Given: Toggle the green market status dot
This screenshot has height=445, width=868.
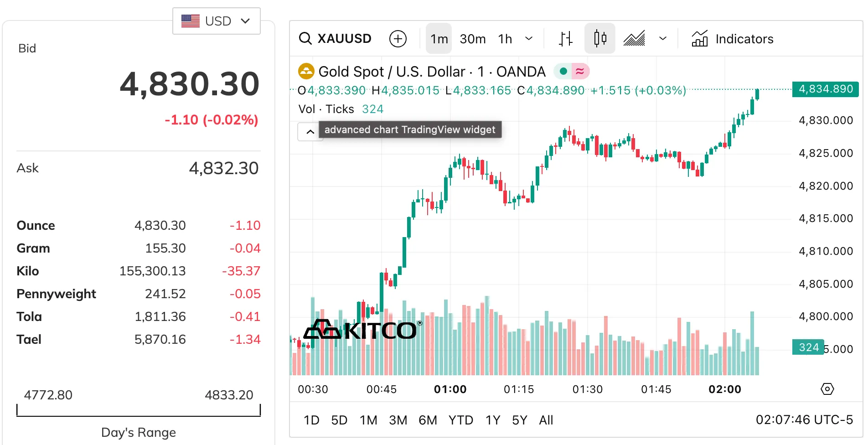Looking at the screenshot, I should [x=563, y=71].
